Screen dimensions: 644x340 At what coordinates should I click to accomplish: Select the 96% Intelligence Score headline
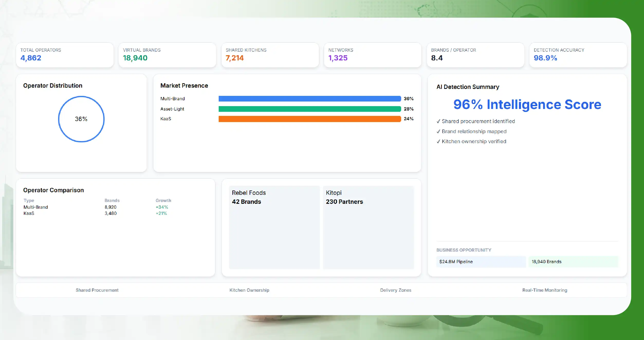(527, 104)
